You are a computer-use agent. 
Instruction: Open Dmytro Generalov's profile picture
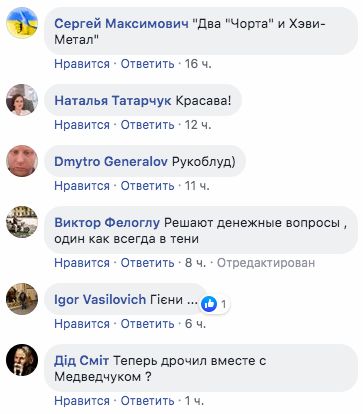tap(22, 161)
